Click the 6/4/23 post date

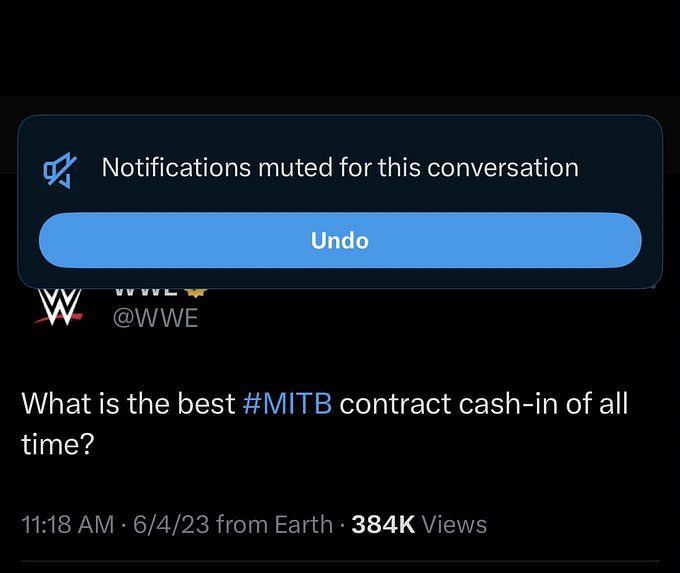pos(170,524)
